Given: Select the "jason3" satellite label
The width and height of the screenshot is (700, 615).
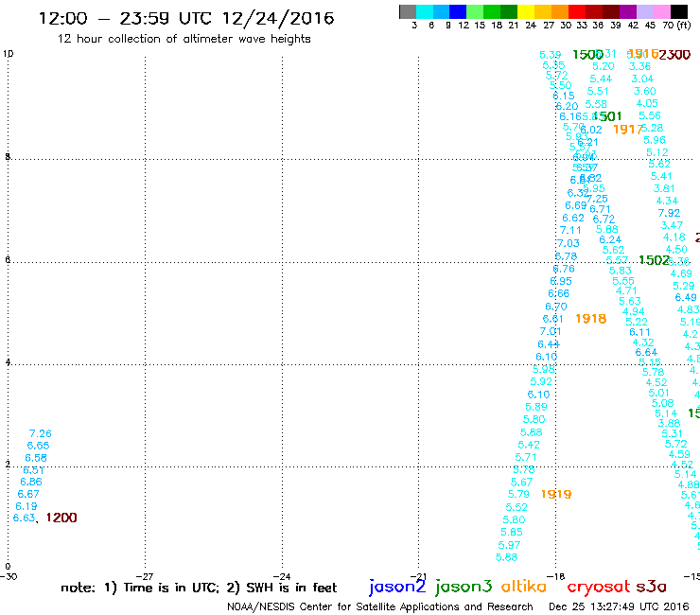Looking at the screenshot, I should click(463, 586).
